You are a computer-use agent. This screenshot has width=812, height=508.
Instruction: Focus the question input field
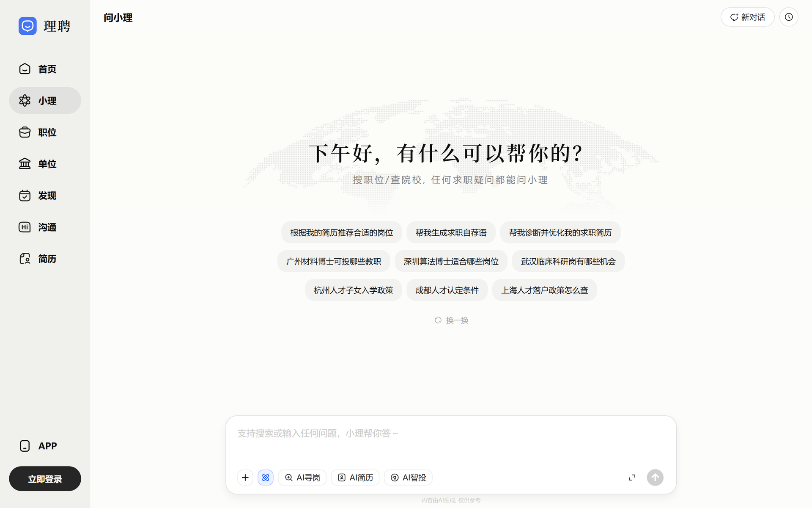[451, 440]
